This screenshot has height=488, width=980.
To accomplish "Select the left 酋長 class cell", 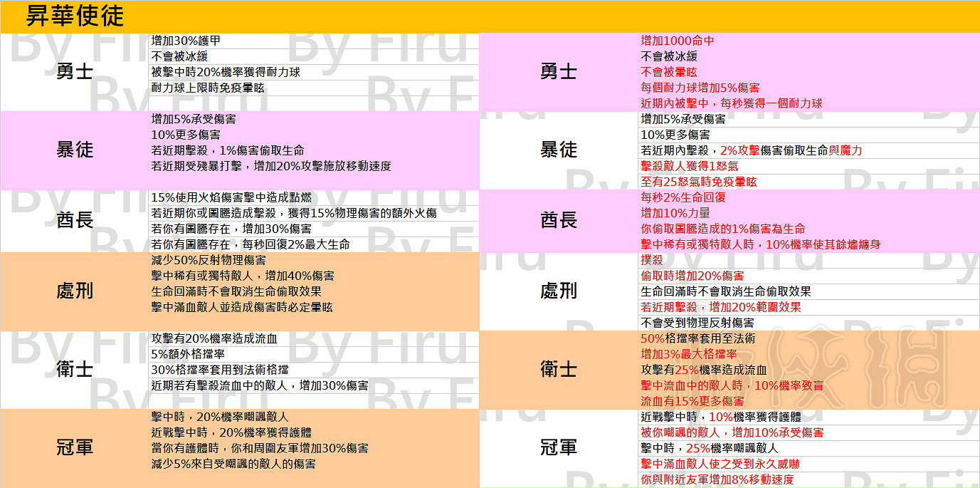I will [x=75, y=221].
